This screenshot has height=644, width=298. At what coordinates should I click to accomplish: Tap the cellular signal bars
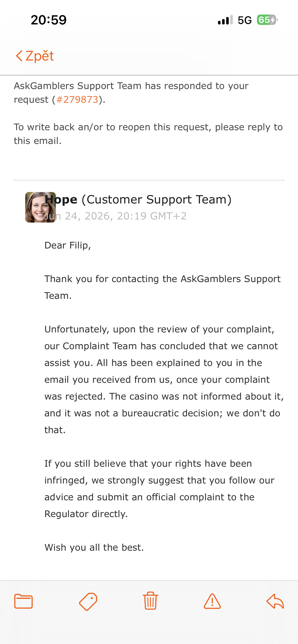click(x=225, y=20)
